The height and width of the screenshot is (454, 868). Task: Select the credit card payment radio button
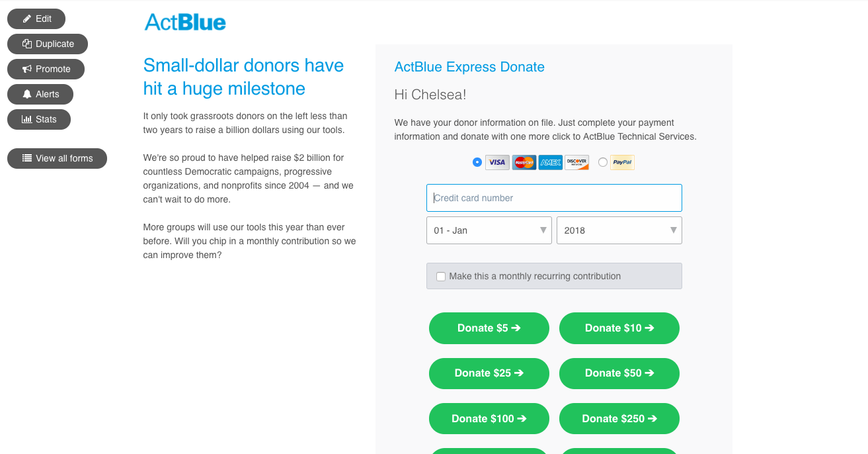point(477,162)
